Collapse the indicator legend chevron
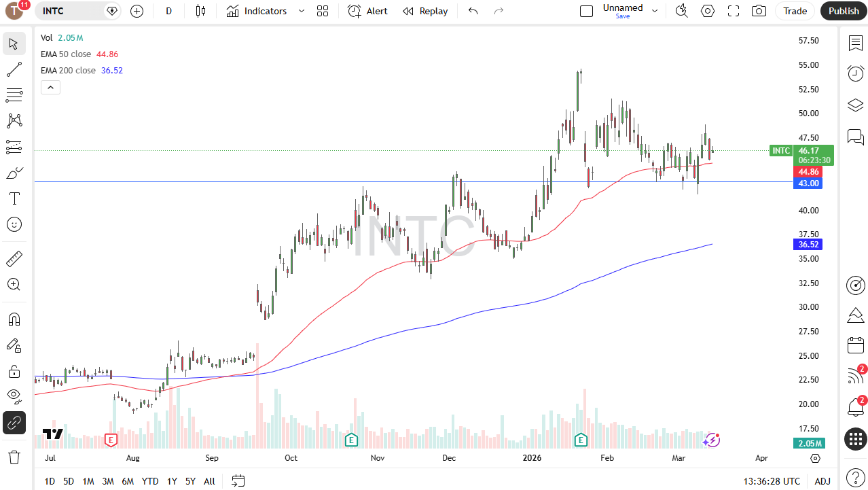The height and width of the screenshot is (490, 868). (x=50, y=87)
